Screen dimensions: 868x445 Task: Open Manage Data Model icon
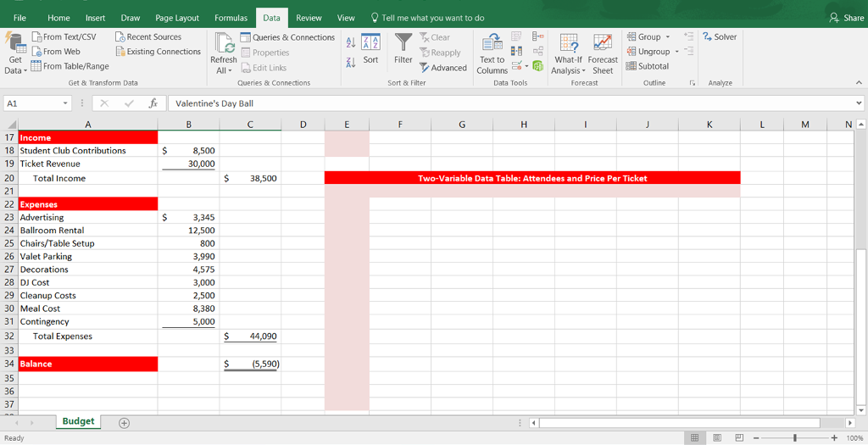pos(538,66)
